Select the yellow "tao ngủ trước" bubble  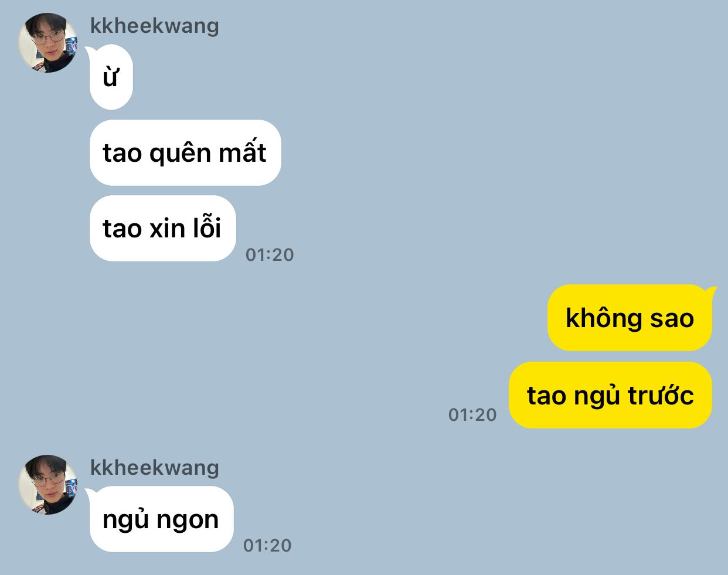(610, 395)
